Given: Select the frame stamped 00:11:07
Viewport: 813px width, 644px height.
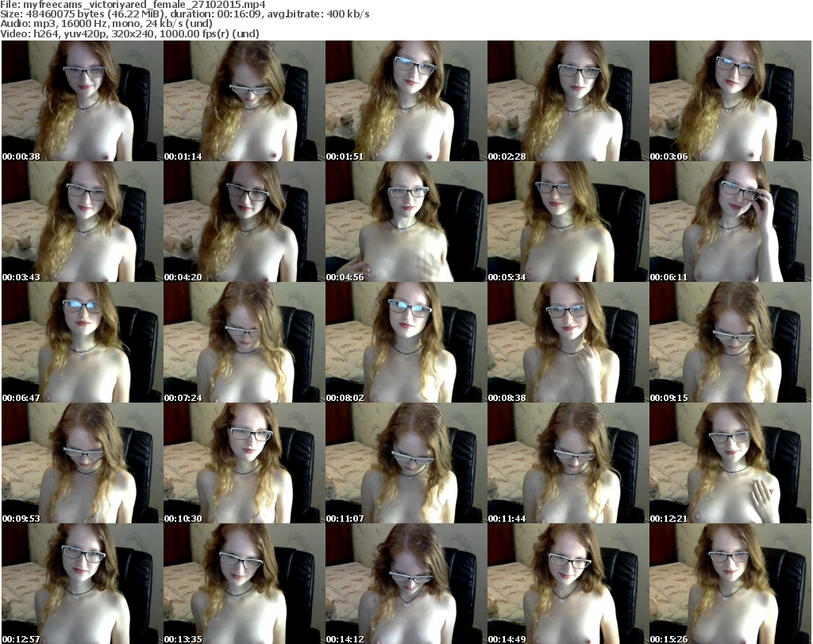Looking at the screenshot, I should pyautogui.click(x=406, y=463).
